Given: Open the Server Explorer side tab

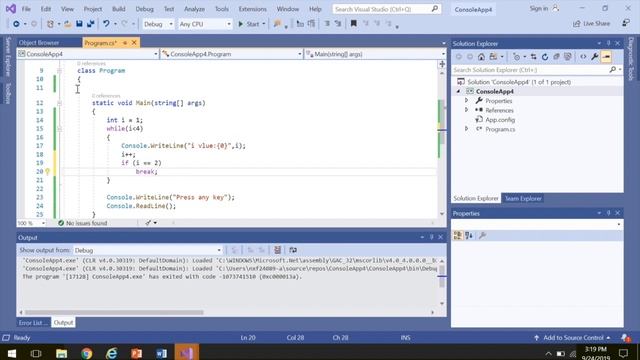Looking at the screenshot, I should (x=8, y=56).
